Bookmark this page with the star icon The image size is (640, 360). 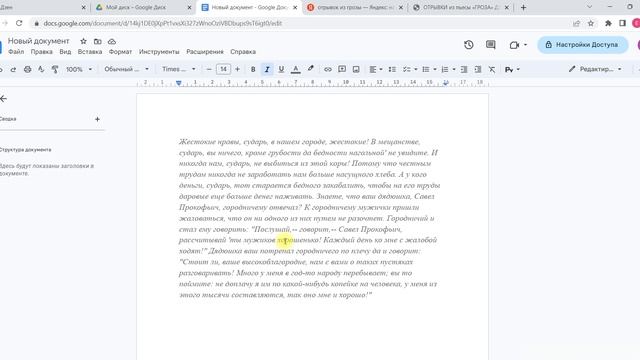[591, 23]
